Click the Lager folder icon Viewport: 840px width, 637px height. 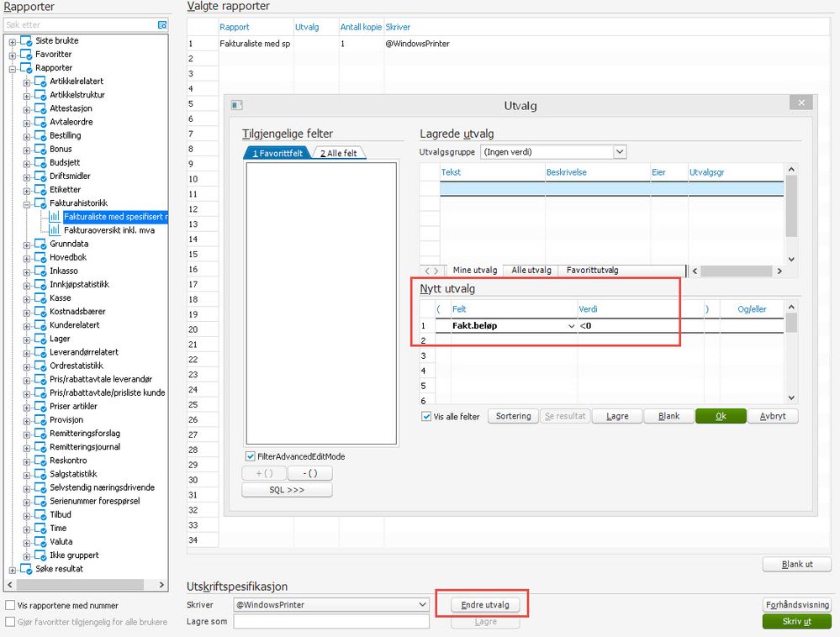(40, 339)
